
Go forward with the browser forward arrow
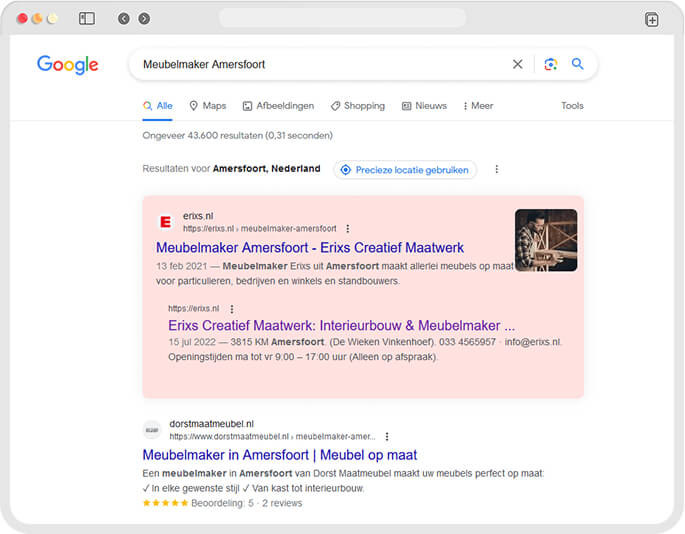[144, 18]
